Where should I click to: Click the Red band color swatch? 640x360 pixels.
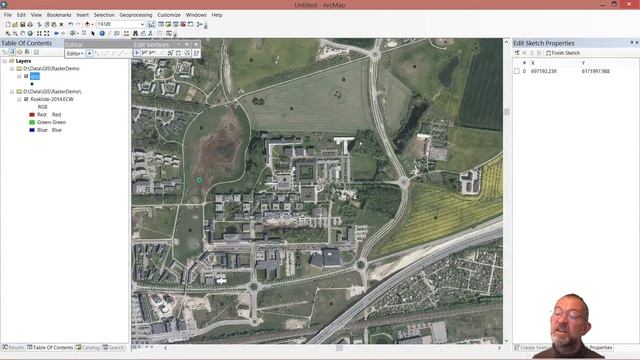pos(32,115)
